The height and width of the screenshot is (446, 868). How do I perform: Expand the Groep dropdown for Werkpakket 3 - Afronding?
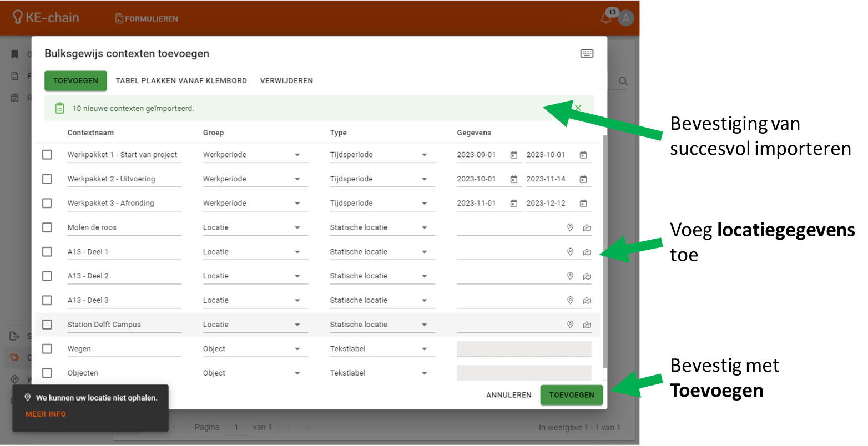(297, 204)
